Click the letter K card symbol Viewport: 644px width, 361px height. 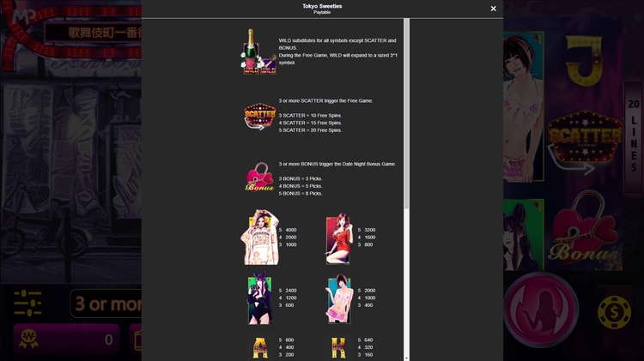tap(337, 346)
